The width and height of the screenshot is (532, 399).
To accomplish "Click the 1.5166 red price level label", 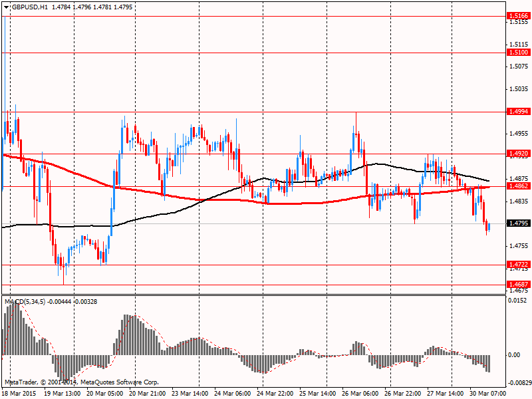I will (519, 15).
